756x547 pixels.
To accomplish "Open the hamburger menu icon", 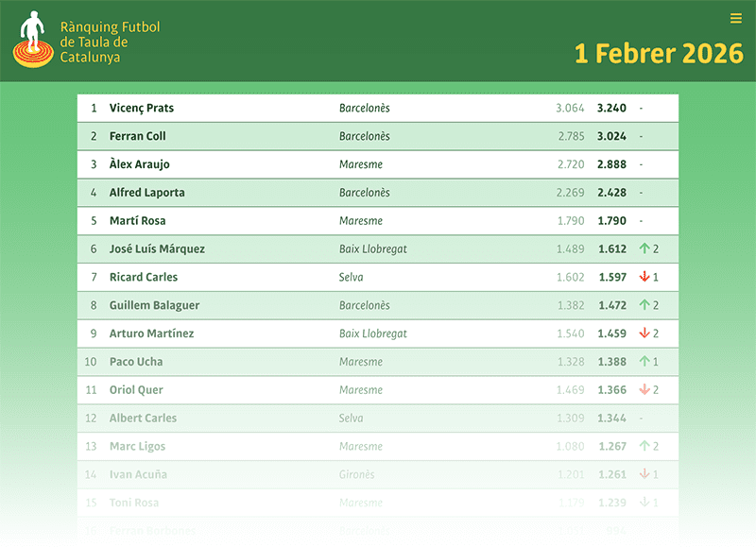I will [735, 18].
